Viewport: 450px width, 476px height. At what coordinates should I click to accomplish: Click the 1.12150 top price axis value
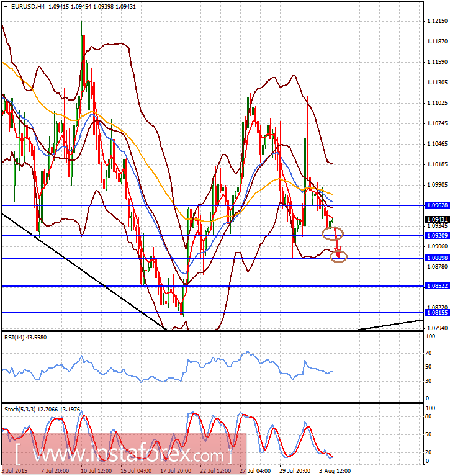pos(438,21)
